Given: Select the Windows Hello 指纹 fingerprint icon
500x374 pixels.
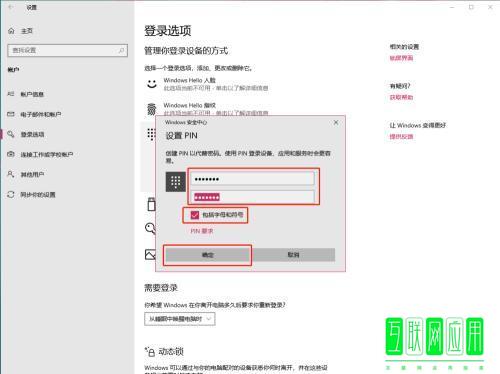Looking at the screenshot, I should click(x=152, y=109).
